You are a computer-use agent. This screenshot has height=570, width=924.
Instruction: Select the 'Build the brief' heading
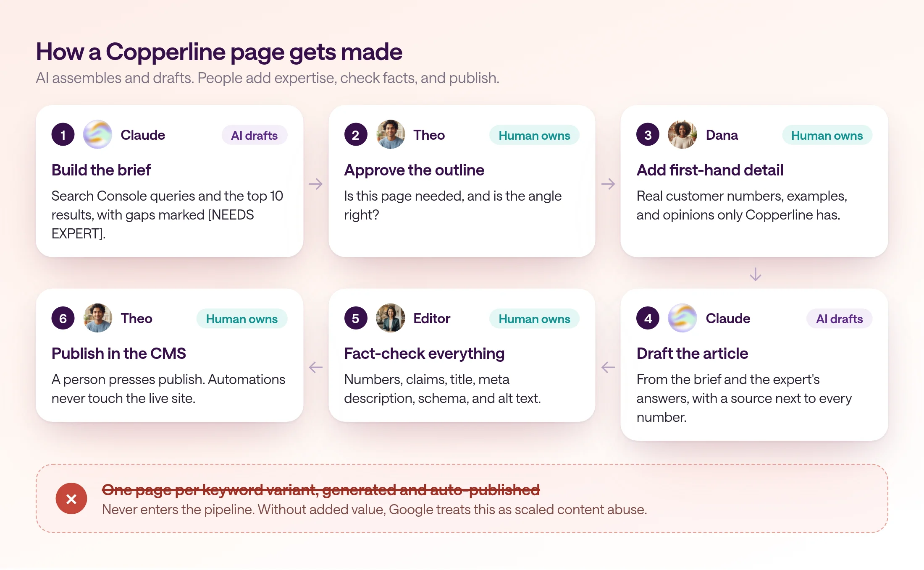coord(101,170)
